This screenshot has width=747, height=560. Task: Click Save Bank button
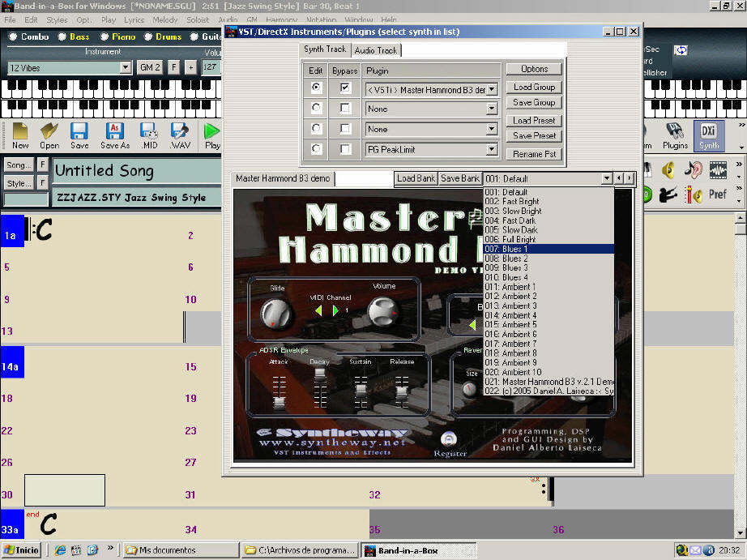[459, 178]
